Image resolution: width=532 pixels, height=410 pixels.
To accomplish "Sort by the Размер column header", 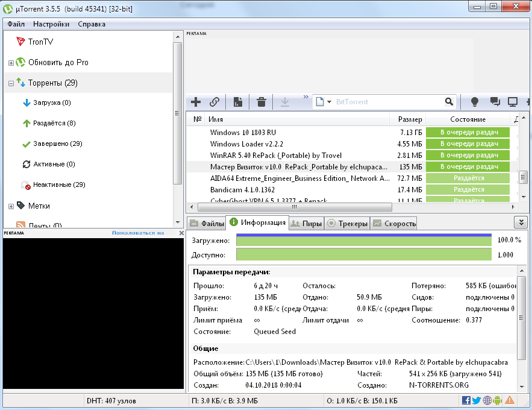I will 407,119.
